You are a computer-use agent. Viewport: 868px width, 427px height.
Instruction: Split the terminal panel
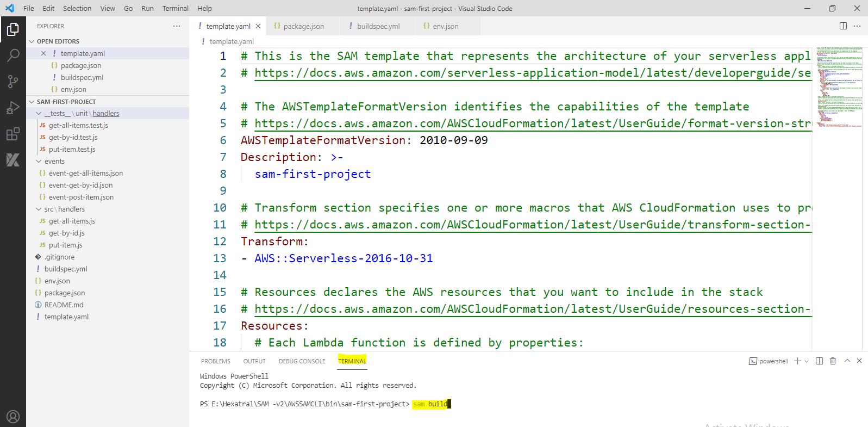819,361
